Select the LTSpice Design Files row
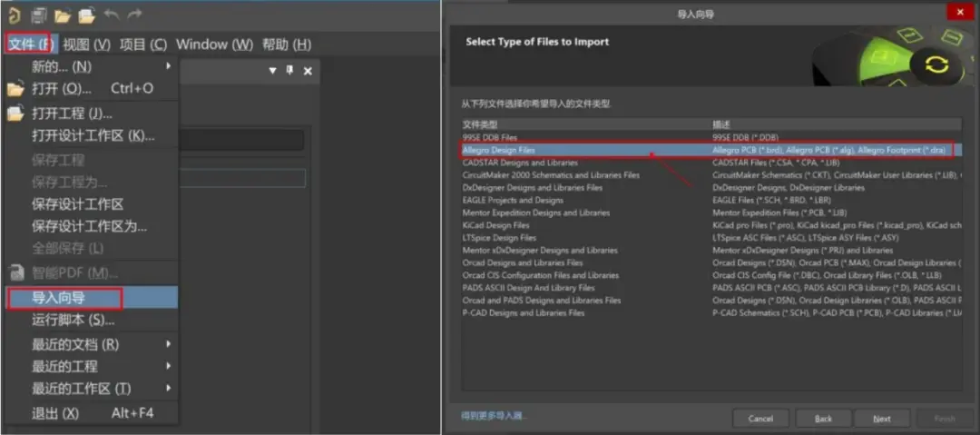Viewport: 980px width, 435px height. pyautogui.click(x=712, y=238)
